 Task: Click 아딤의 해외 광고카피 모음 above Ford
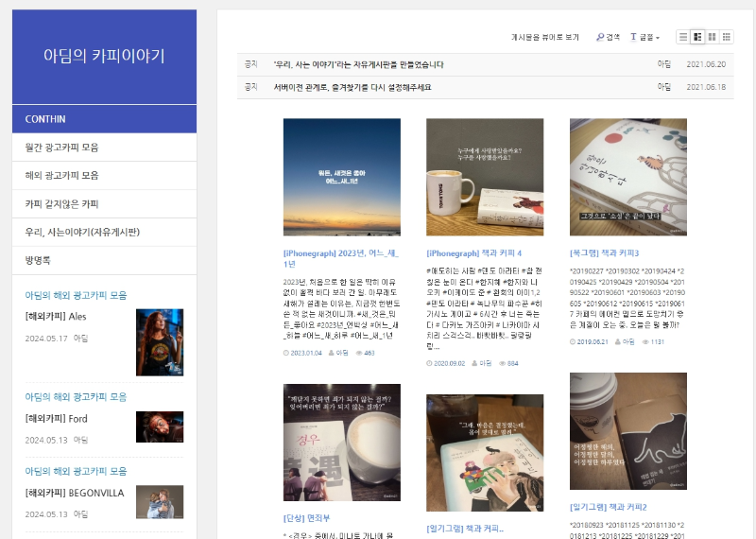coord(76,397)
